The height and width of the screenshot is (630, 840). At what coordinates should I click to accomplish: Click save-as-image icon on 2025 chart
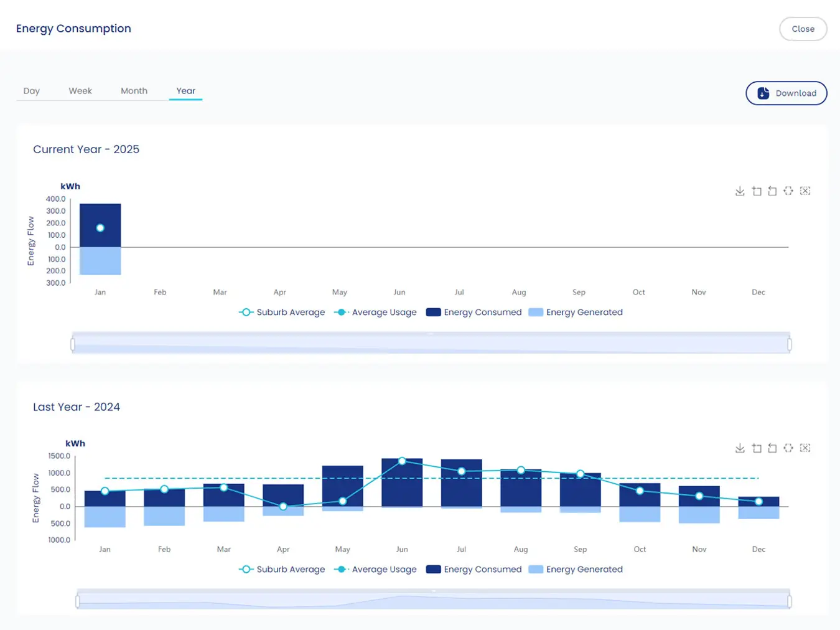(x=740, y=191)
